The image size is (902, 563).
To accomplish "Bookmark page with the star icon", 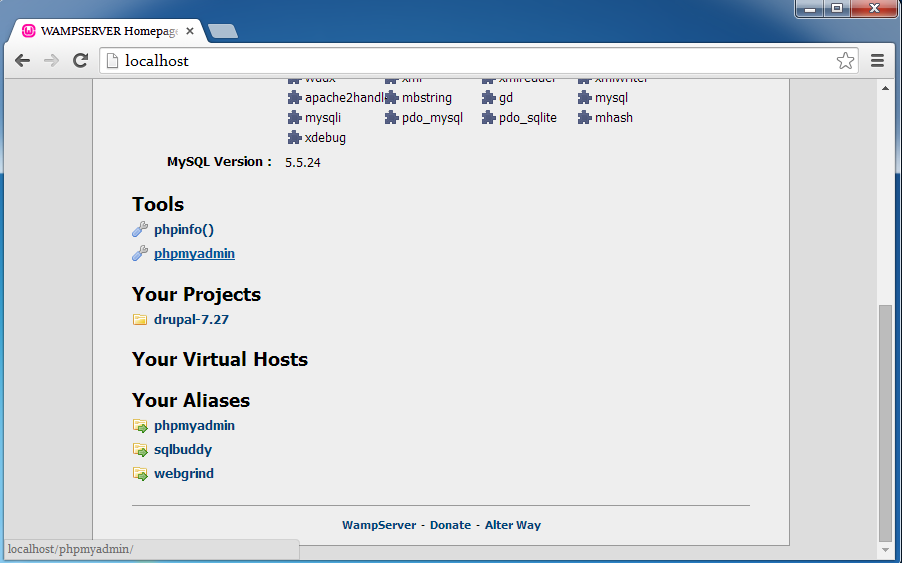I will coord(845,61).
